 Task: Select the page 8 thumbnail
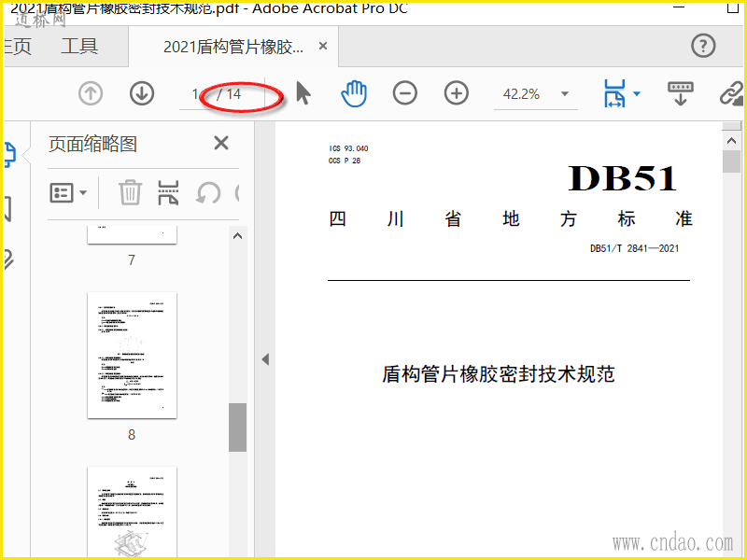pyautogui.click(x=132, y=356)
